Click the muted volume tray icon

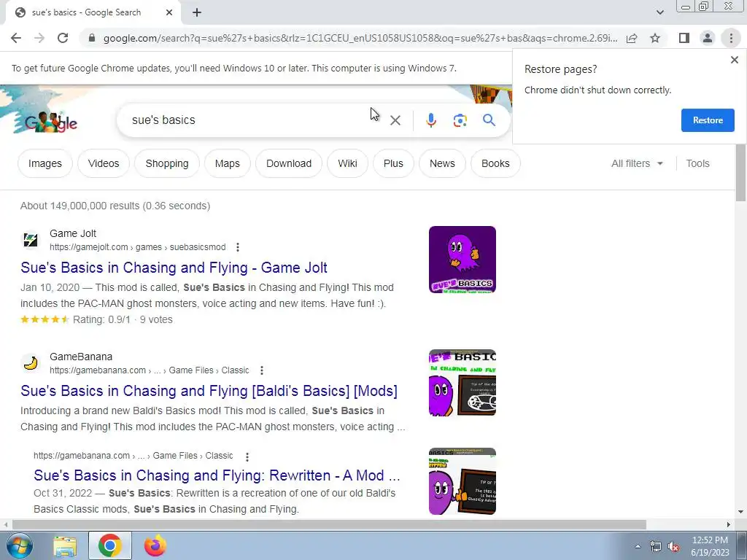pyautogui.click(x=673, y=547)
